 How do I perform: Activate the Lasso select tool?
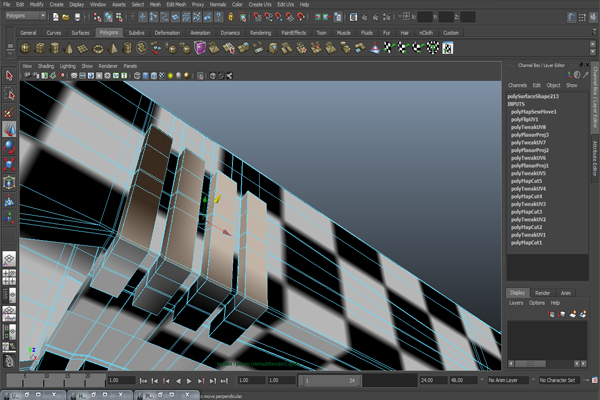[x=9, y=94]
